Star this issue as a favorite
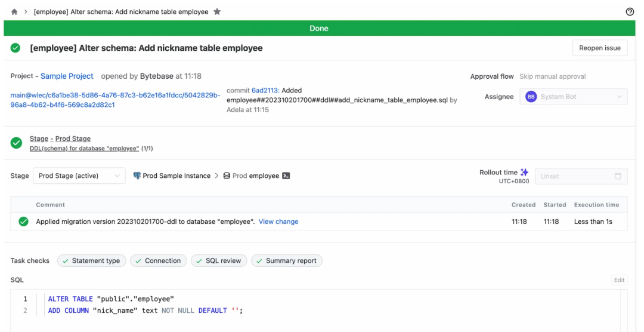Image resolution: width=644 pixels, height=332 pixels. tap(217, 11)
